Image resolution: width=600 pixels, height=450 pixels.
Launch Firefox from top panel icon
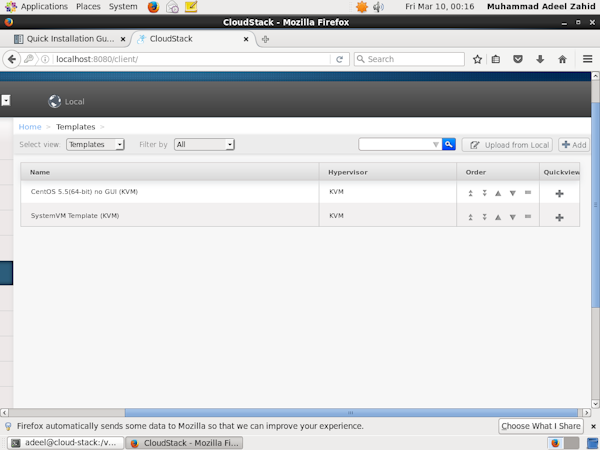pos(153,7)
